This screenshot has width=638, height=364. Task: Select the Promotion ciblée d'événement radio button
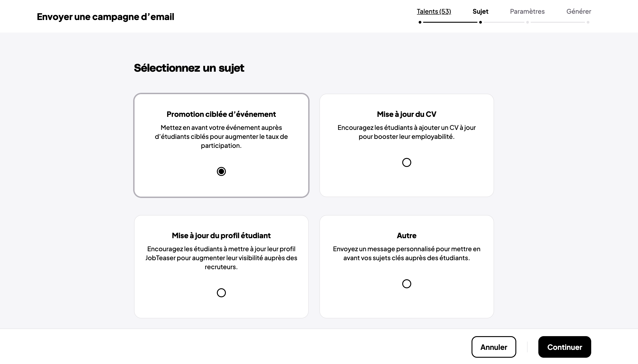tap(221, 171)
